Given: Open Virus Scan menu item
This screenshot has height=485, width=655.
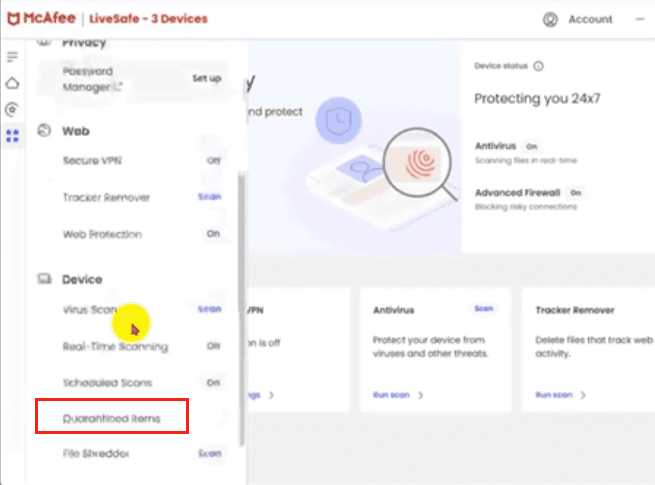Looking at the screenshot, I should (90, 310).
